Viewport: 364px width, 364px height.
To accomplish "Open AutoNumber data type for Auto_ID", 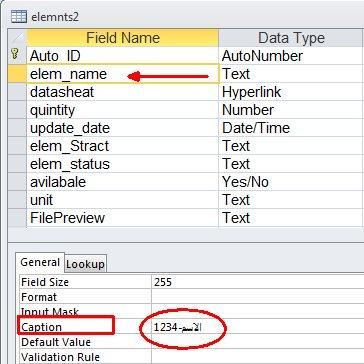I will tap(291, 56).
